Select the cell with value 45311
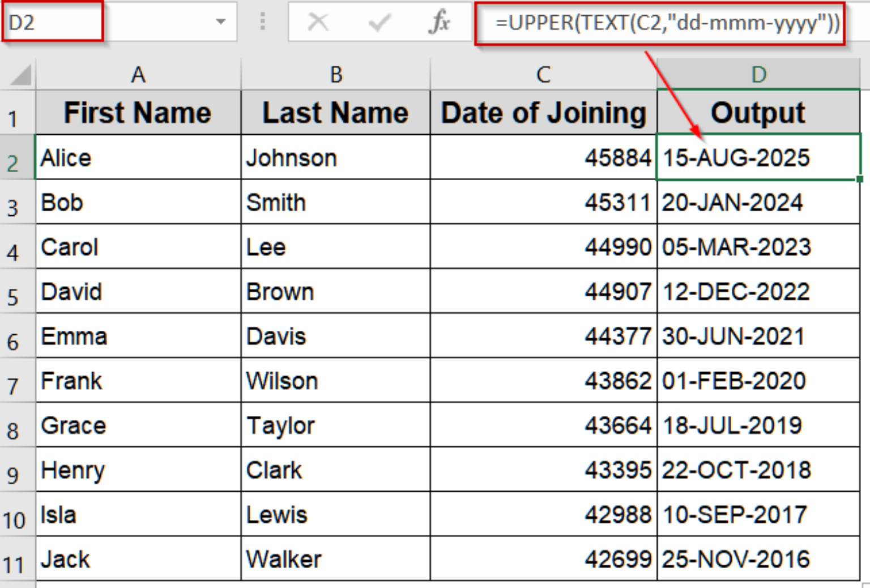 [x=543, y=202]
